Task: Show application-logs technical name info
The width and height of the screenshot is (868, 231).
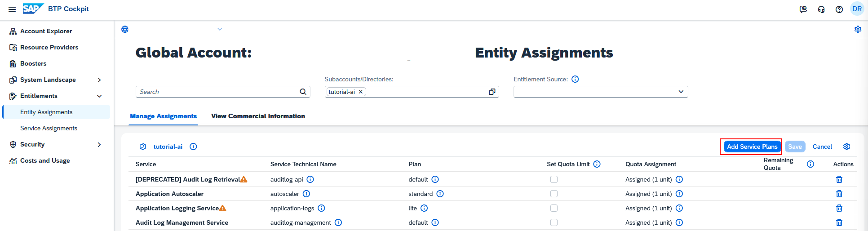Action: pyautogui.click(x=321, y=208)
